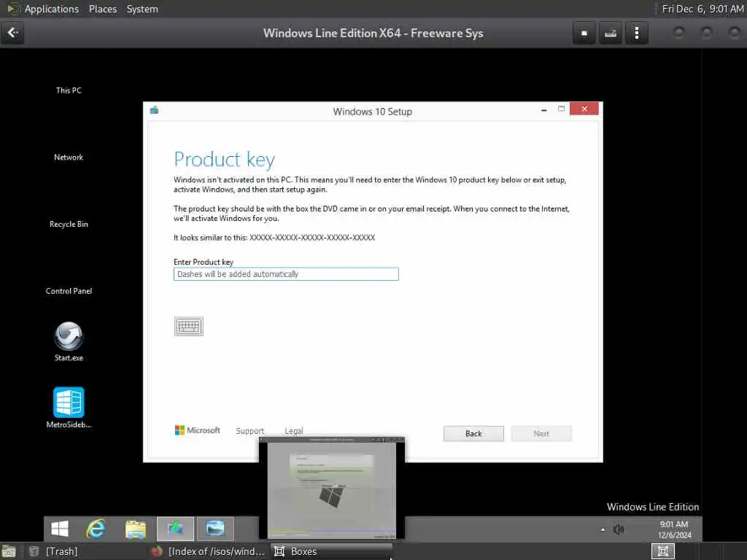Switch to Index of /isos browser window
The image size is (747, 560).
[x=208, y=551]
